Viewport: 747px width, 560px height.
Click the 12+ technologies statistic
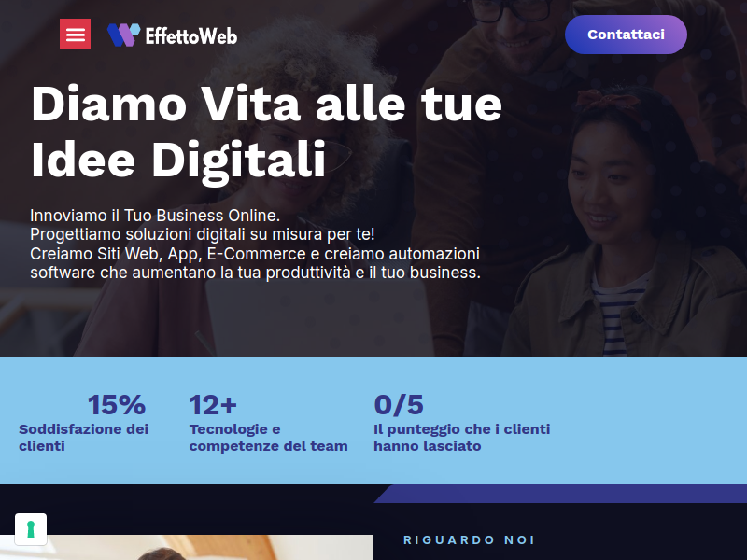(213, 405)
